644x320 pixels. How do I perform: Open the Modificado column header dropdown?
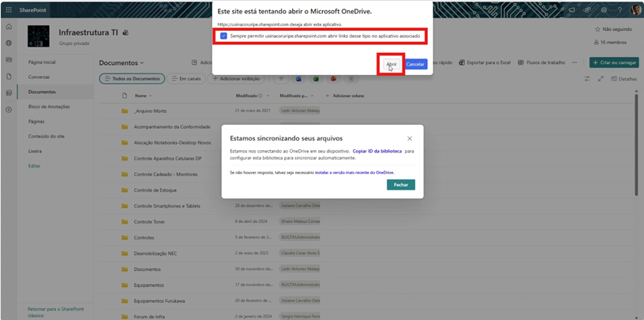tap(253, 96)
